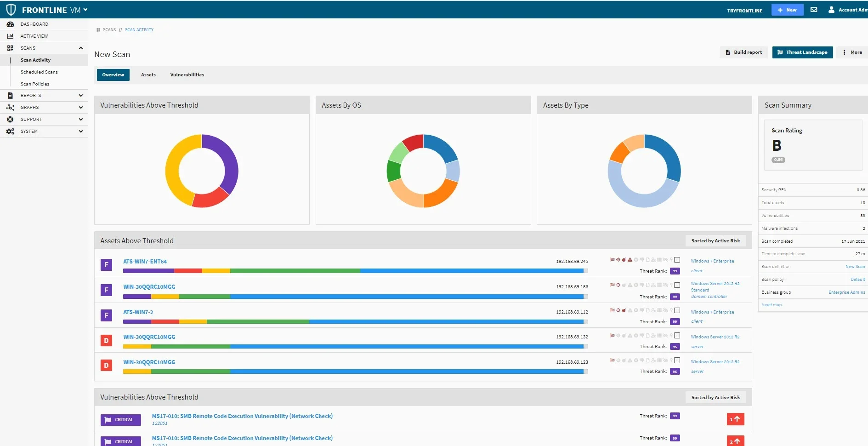868x446 pixels.
Task: Open the More options menu
Action: click(852, 52)
